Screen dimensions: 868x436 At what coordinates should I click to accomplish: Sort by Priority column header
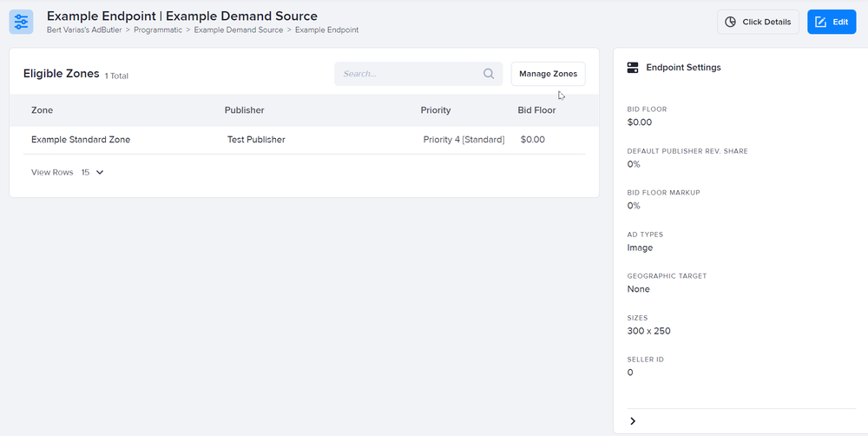(x=436, y=110)
